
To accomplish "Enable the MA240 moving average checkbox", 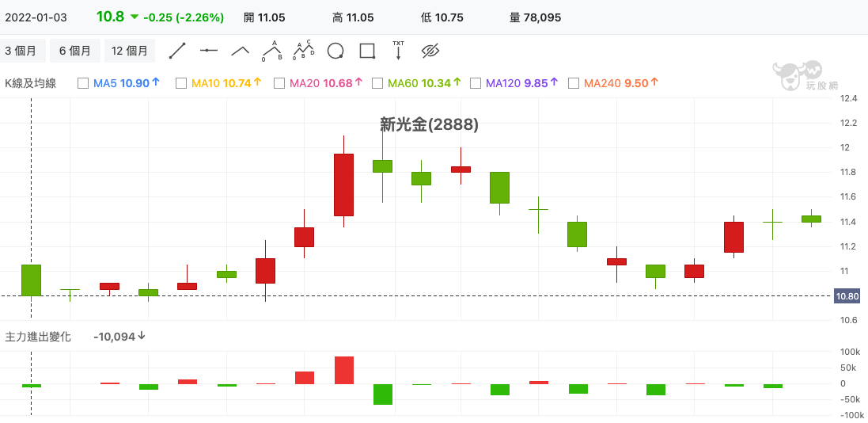I will 574,83.
